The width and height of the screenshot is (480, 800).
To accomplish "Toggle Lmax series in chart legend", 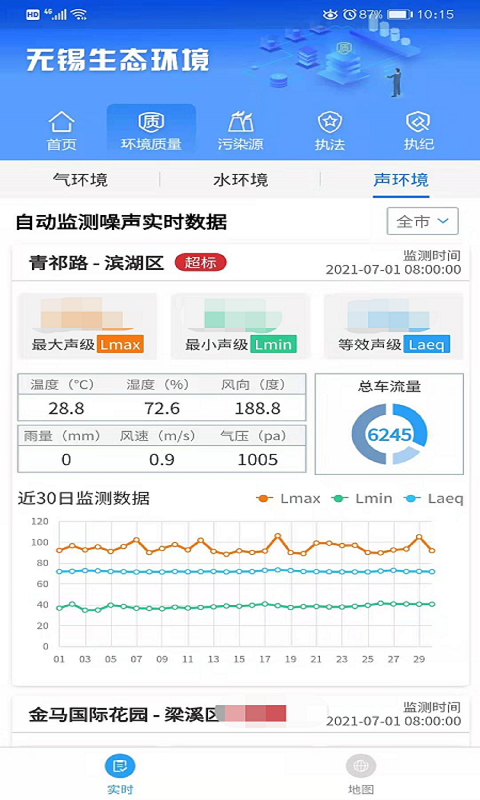I will (289, 498).
